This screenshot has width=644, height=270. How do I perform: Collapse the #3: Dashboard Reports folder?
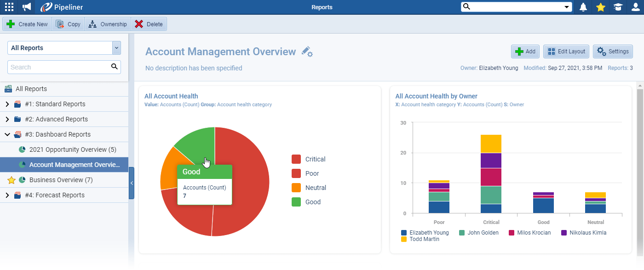[x=7, y=134]
